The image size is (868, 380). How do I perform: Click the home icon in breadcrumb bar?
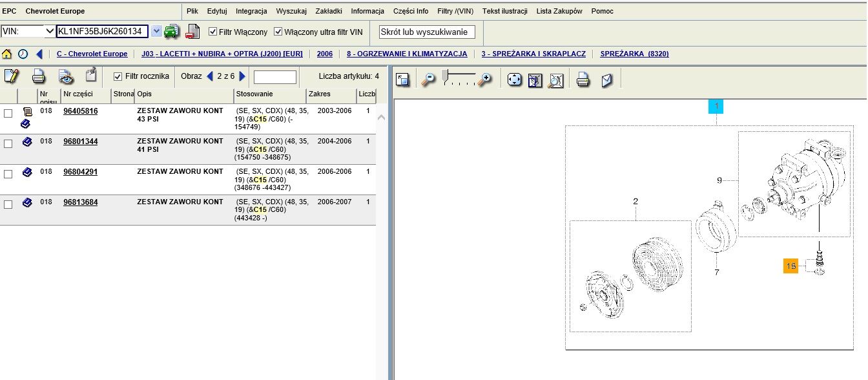tap(7, 54)
